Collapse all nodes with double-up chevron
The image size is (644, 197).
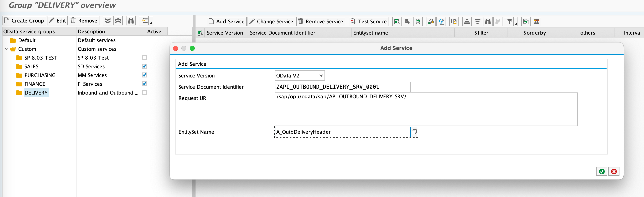[118, 21]
